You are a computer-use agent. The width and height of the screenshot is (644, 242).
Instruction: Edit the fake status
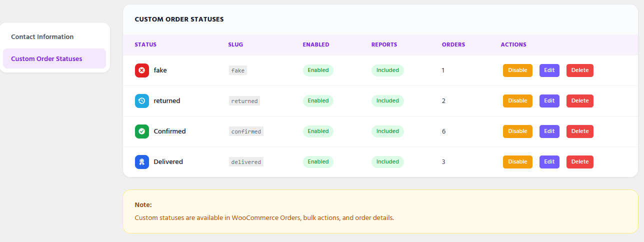(x=549, y=70)
